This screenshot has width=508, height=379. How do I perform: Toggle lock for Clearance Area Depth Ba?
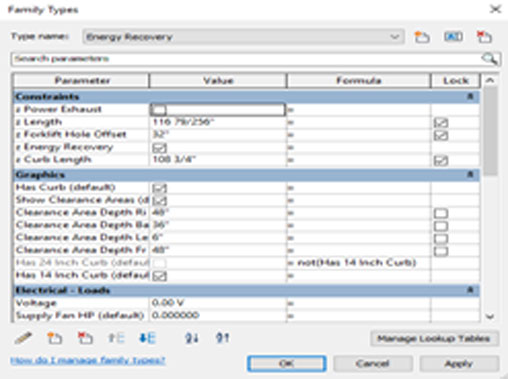[x=441, y=226]
